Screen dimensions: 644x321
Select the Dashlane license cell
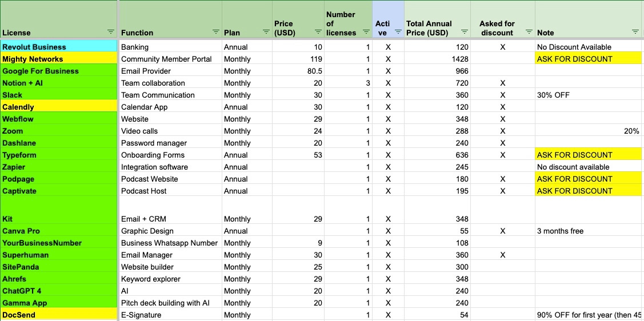tap(59, 143)
